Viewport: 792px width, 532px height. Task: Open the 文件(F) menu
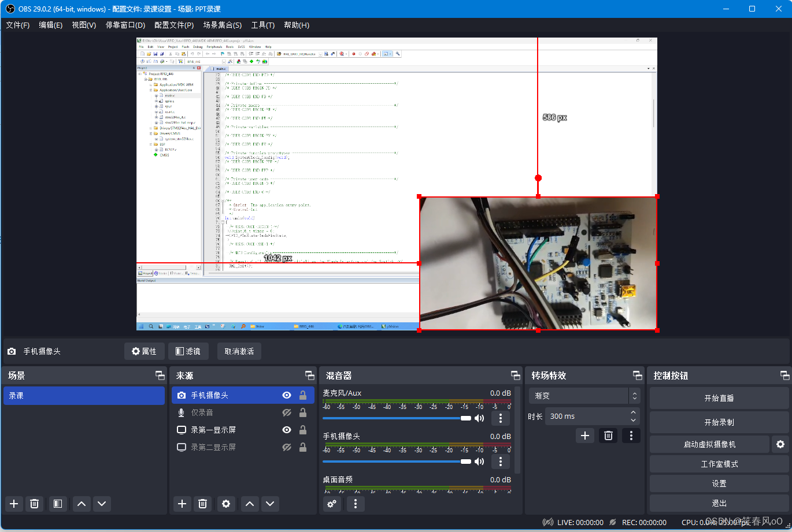click(x=18, y=25)
